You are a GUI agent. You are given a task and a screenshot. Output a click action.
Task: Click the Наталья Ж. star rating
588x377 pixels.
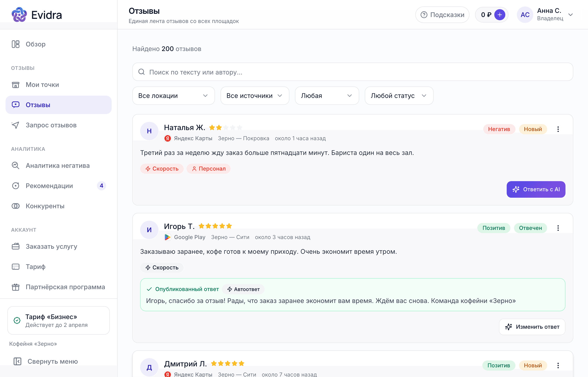click(x=226, y=128)
